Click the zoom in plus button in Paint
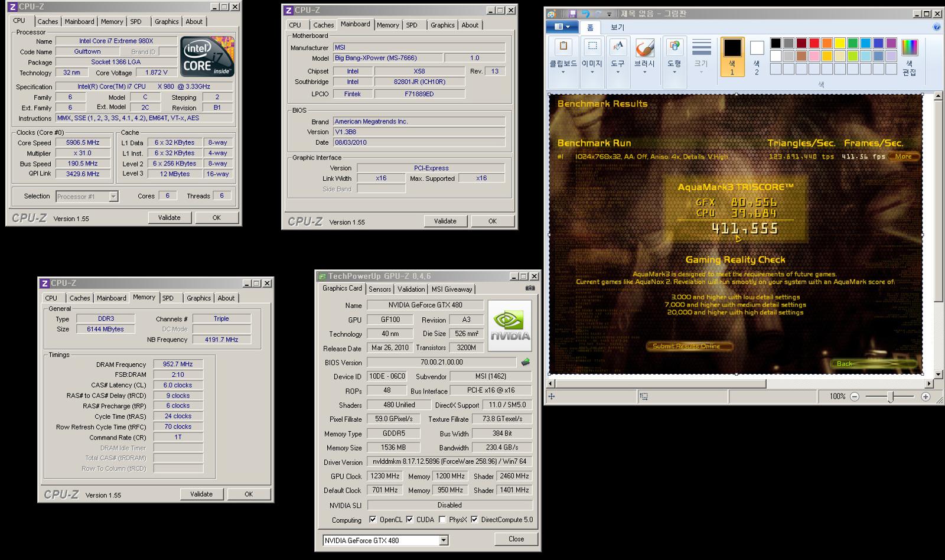The height and width of the screenshot is (560, 945). click(926, 396)
